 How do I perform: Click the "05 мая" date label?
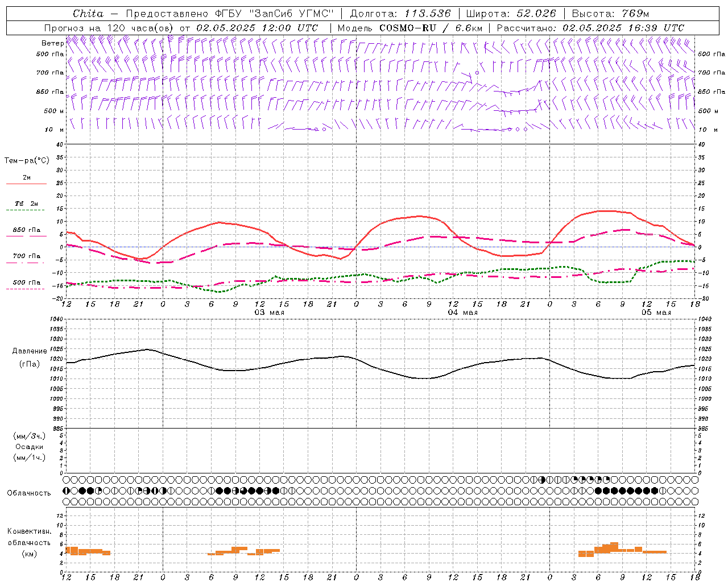click(656, 313)
